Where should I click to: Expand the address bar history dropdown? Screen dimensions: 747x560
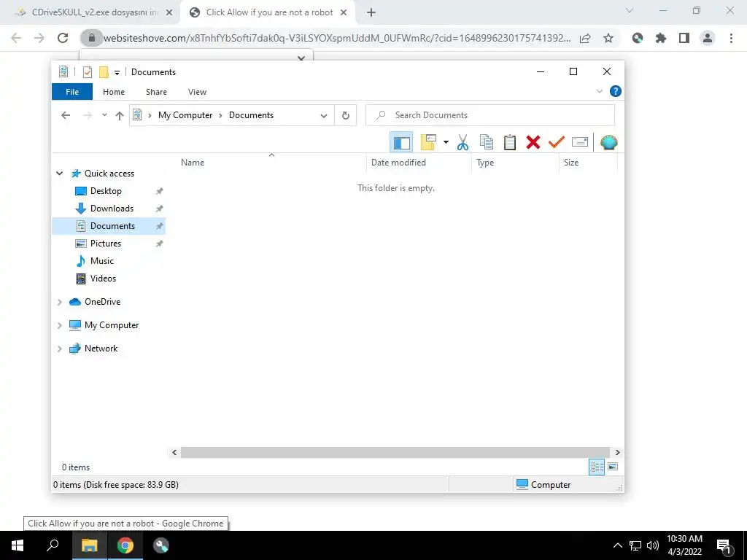coord(324,116)
